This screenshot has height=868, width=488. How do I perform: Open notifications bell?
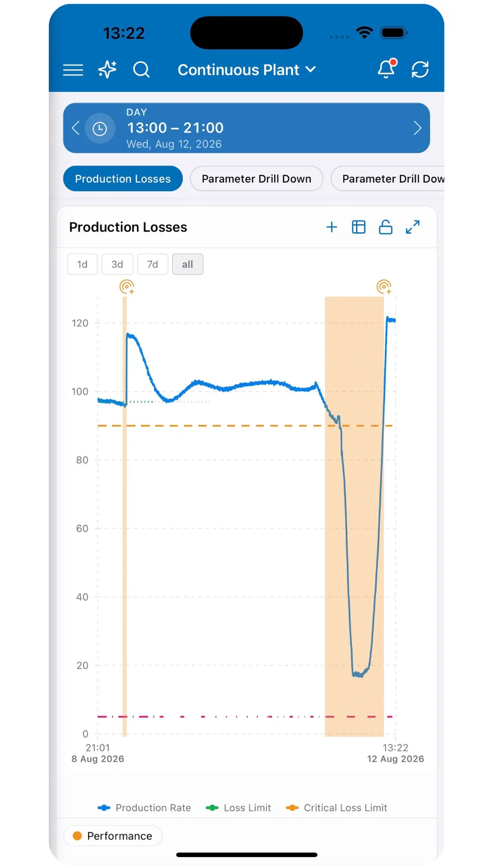click(387, 69)
